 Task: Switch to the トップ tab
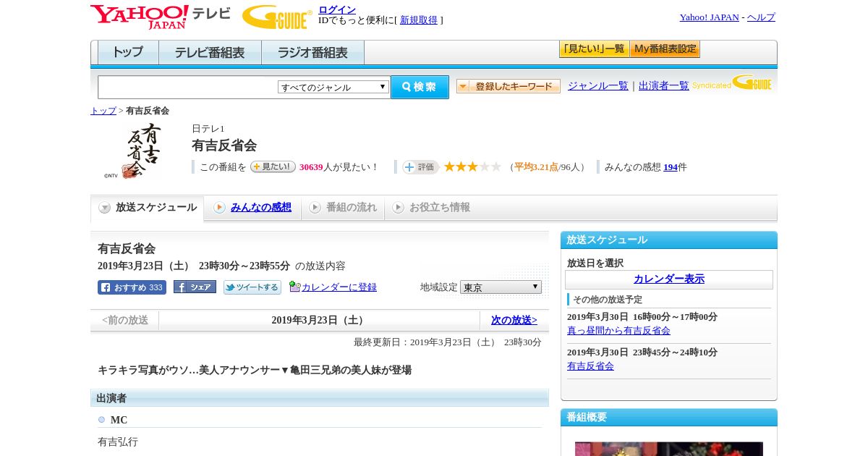pyautogui.click(x=128, y=53)
